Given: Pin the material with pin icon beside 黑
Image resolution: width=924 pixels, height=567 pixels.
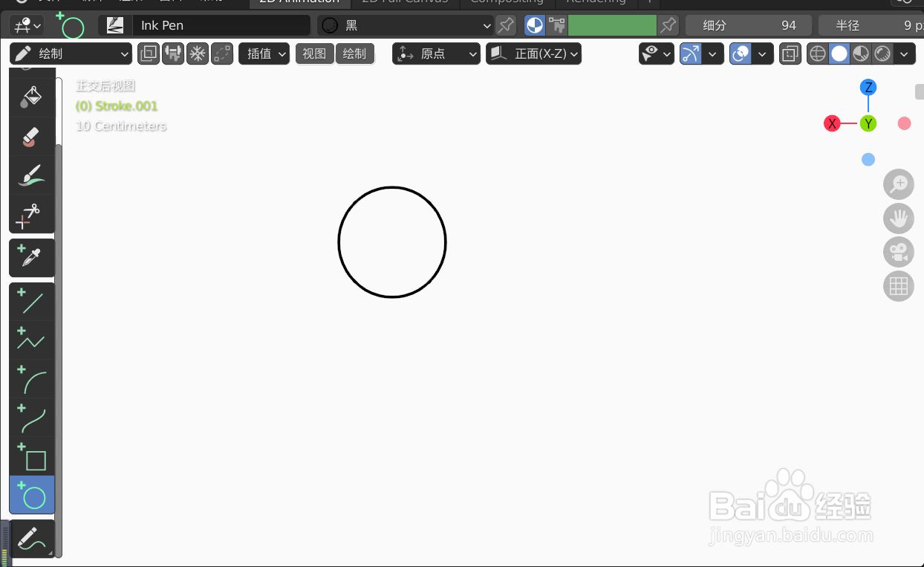Looking at the screenshot, I should [x=506, y=25].
